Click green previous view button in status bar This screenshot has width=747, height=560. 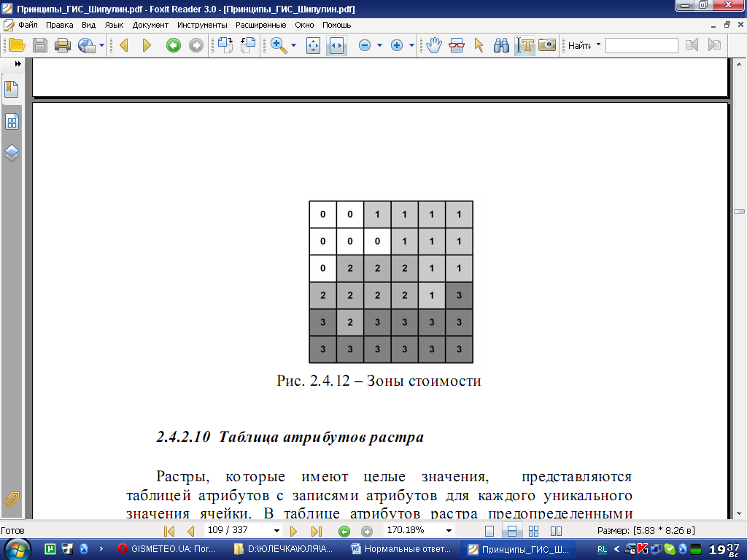[344, 532]
